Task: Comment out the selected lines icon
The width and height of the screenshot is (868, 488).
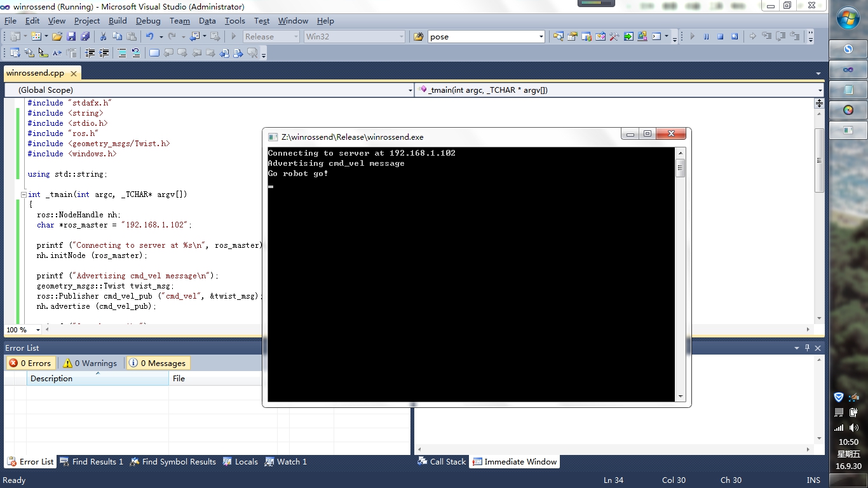Action: coord(121,53)
